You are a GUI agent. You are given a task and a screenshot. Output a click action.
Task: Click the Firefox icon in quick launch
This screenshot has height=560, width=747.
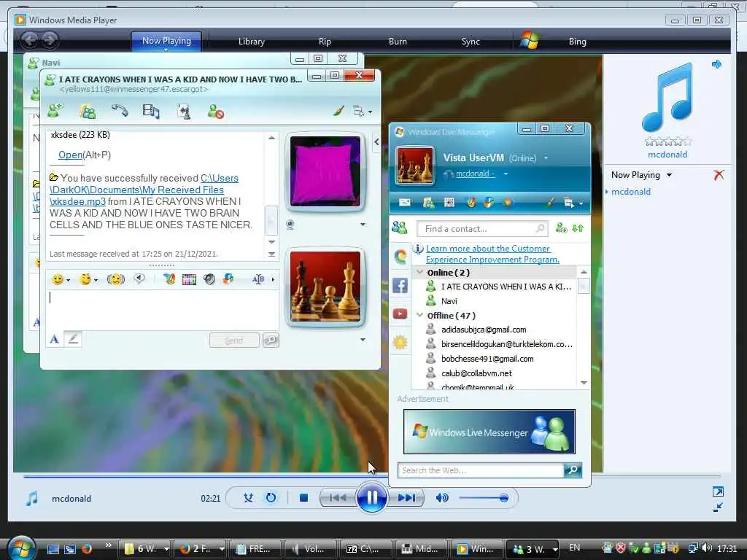[87, 548]
